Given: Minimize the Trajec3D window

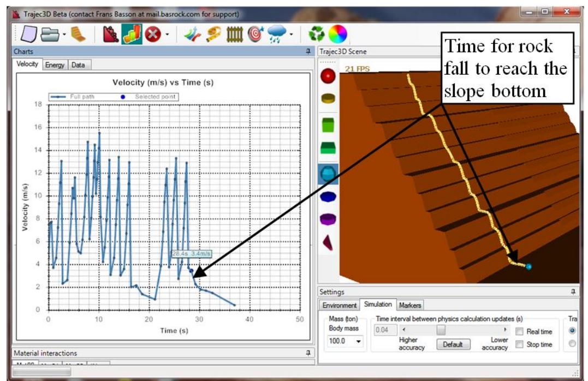Looking at the screenshot, I should pyautogui.click(x=528, y=12).
